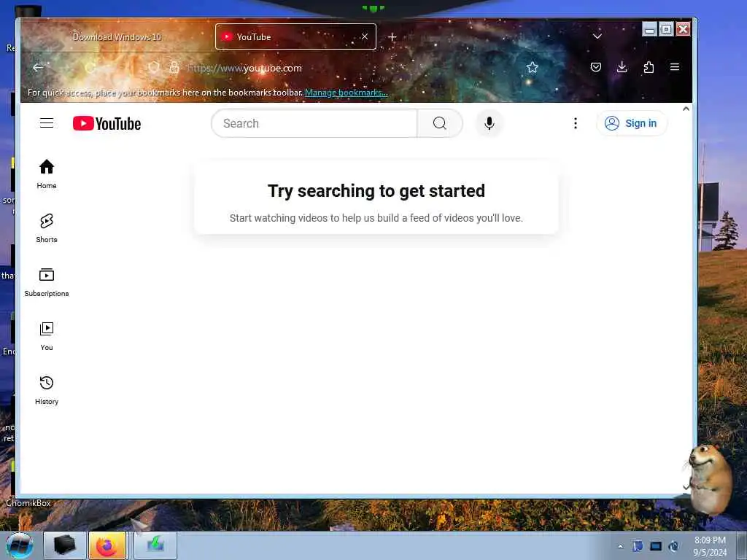Image resolution: width=747 pixels, height=560 pixels.
Task: Click the site security padlock icon
Action: pos(174,68)
